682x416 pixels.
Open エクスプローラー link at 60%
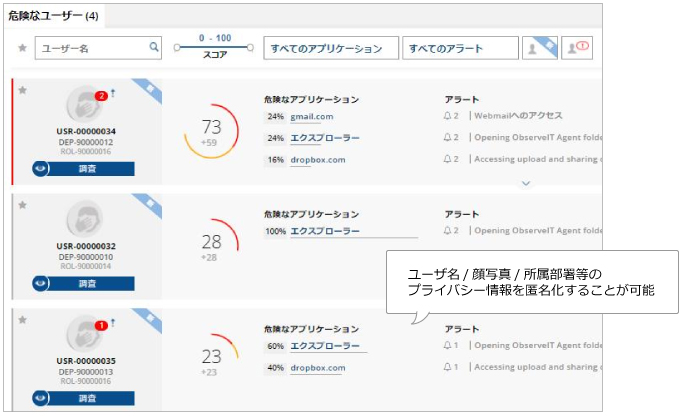pos(325,346)
